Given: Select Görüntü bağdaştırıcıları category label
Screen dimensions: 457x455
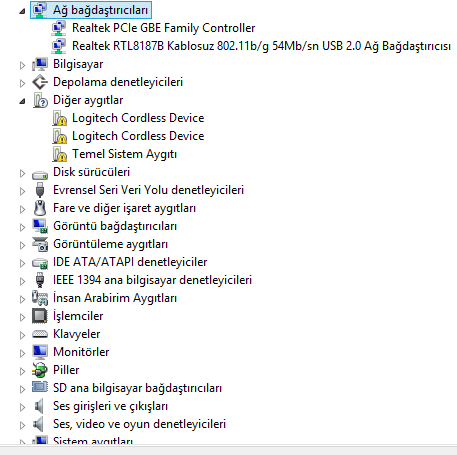Looking at the screenshot, I should 115,226.
